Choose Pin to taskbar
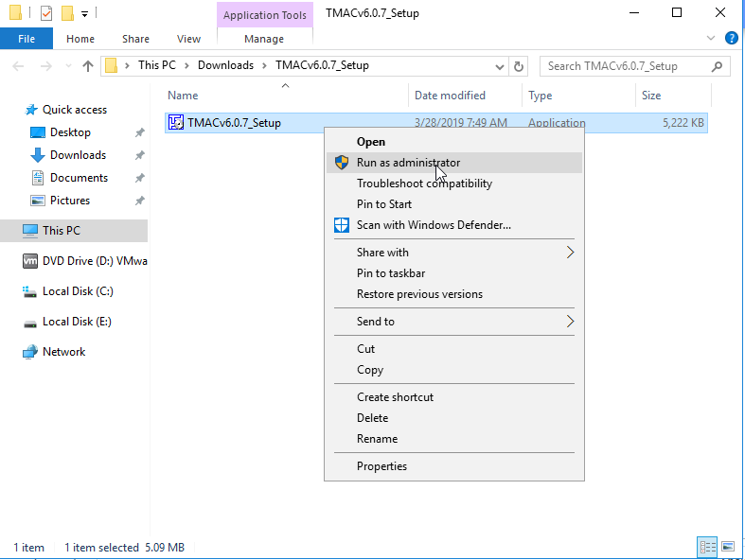 pos(453,273)
